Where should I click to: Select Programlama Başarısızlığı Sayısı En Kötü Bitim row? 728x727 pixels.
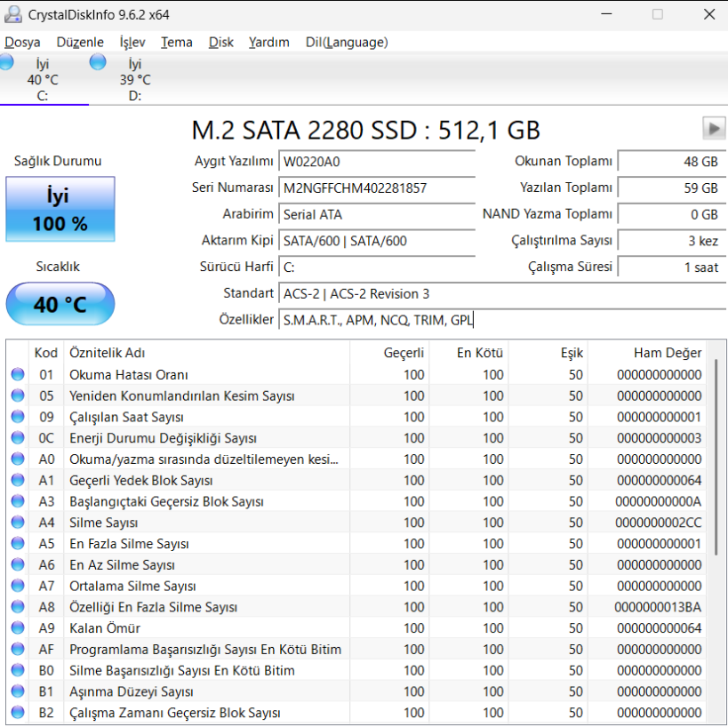356,649
